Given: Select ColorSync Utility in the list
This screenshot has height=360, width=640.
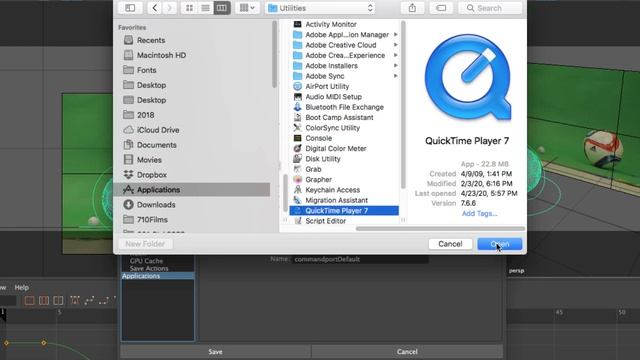Looking at the screenshot, I should [332, 128].
